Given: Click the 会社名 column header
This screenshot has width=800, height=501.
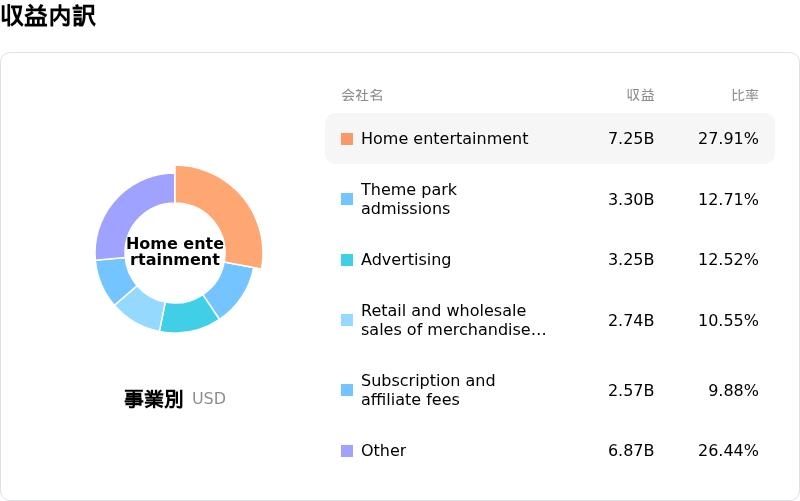Looking at the screenshot, I should (x=362, y=95).
